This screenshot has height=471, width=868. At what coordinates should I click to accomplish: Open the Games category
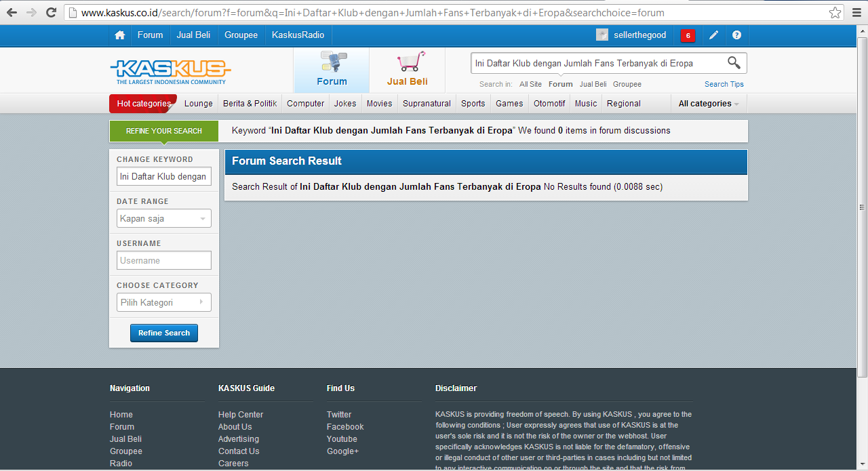click(x=509, y=104)
